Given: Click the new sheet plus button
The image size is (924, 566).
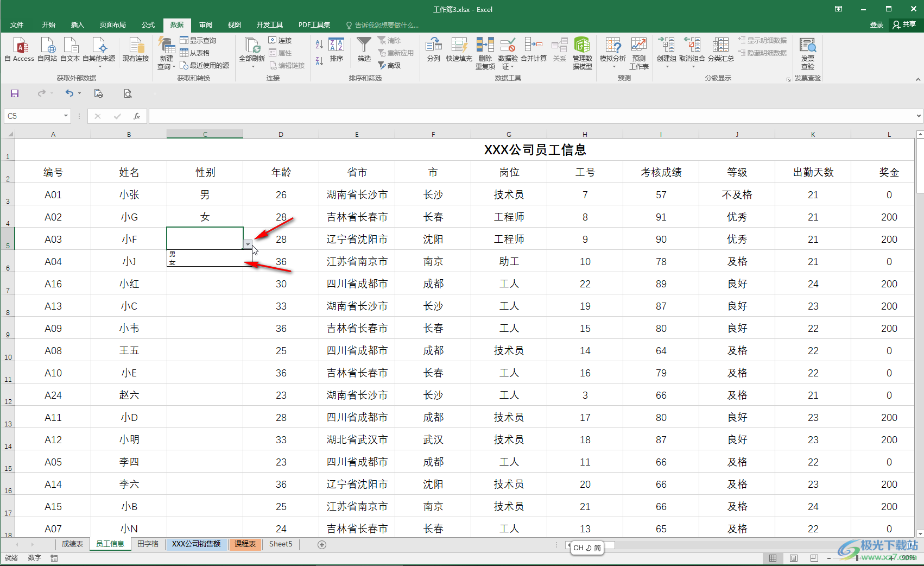Looking at the screenshot, I should pyautogui.click(x=322, y=544).
